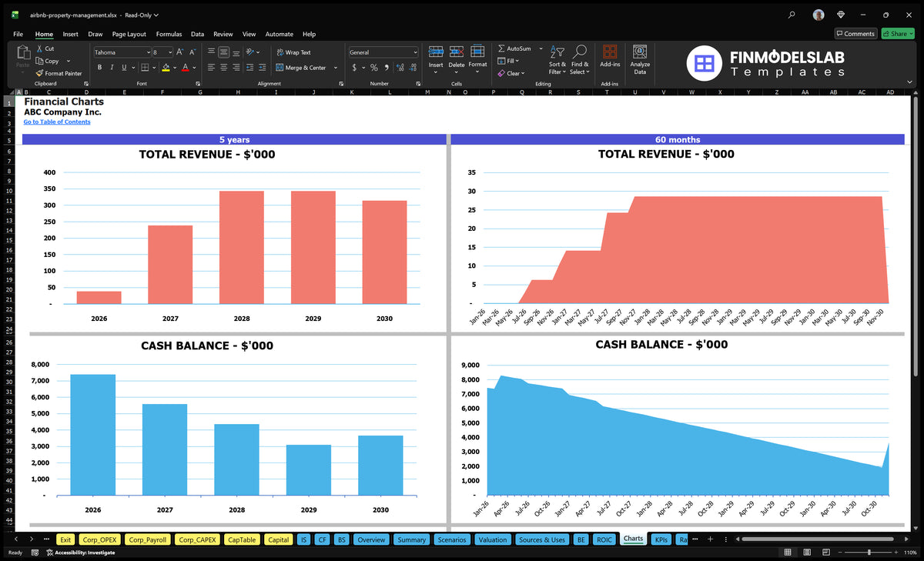This screenshot has width=924, height=561.
Task: Toggle Italic formatting
Action: (x=112, y=68)
